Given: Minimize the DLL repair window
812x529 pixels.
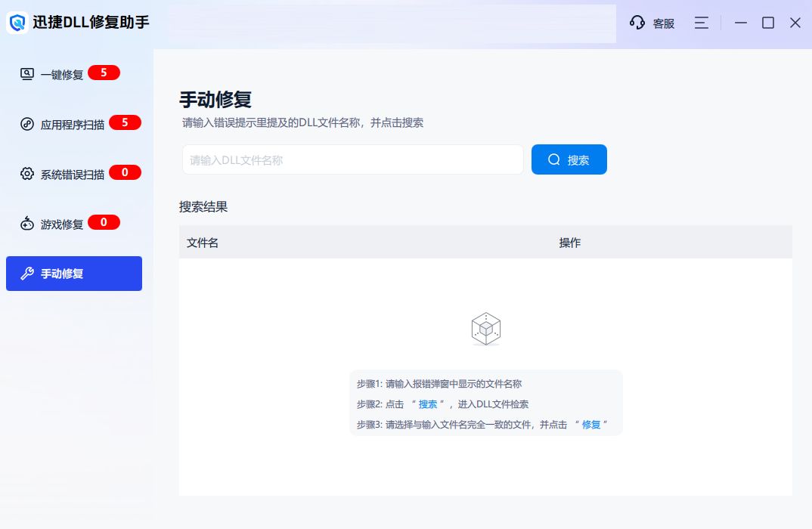Looking at the screenshot, I should pyautogui.click(x=741, y=23).
